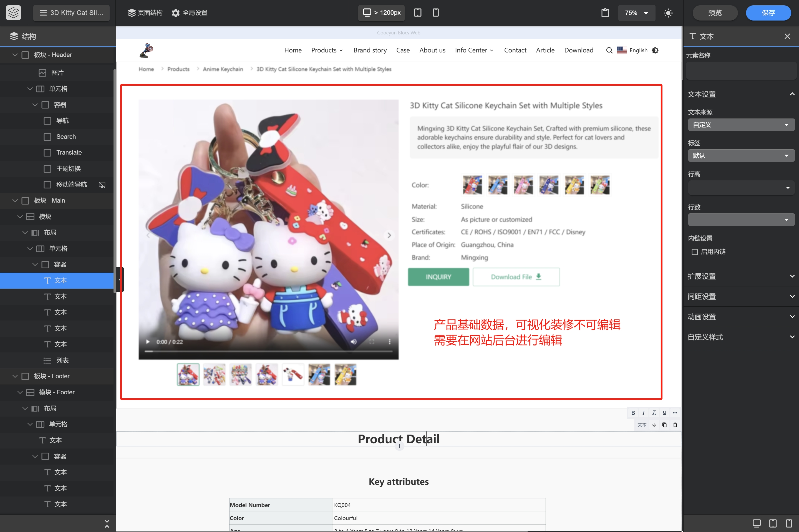Select the first red color swatch

(x=472, y=185)
